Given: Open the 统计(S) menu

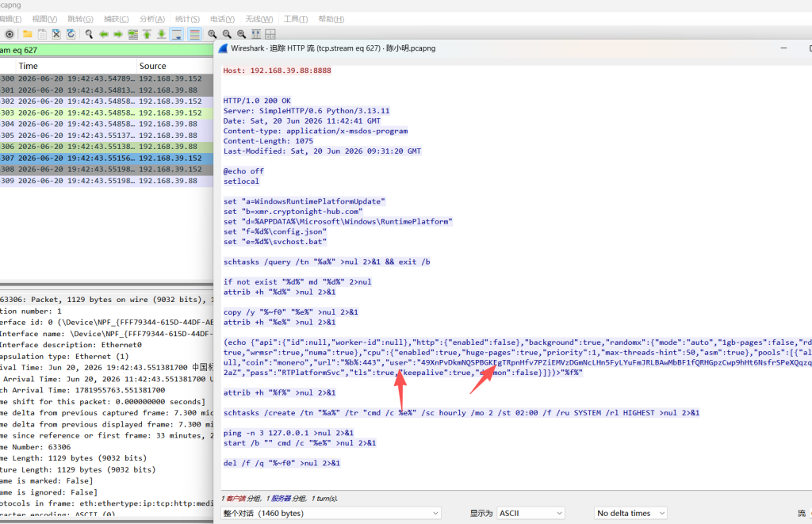Looking at the screenshot, I should point(187,19).
